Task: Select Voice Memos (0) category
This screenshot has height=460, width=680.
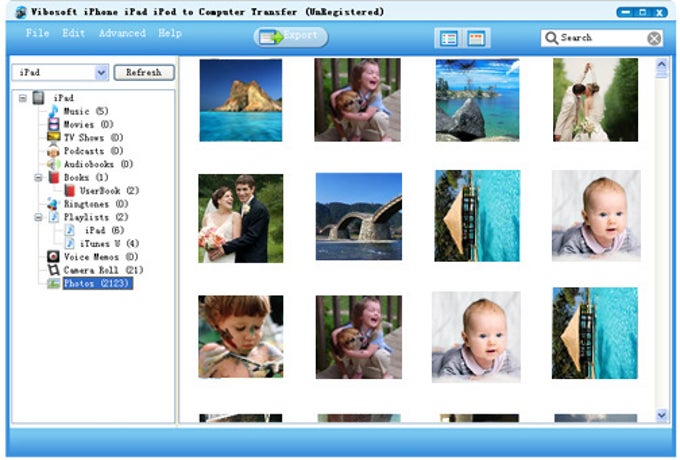Action: pyautogui.click(x=101, y=257)
